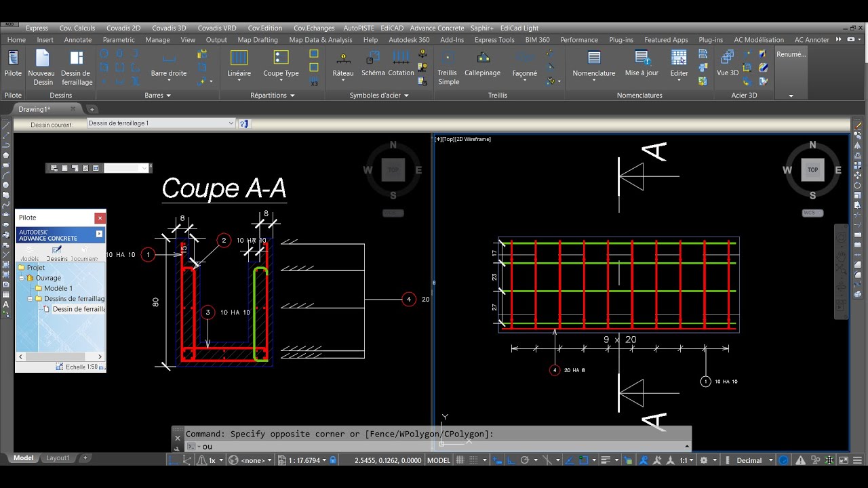Click the WCS button under right ViewCube
868x488 pixels.
tap(812, 213)
